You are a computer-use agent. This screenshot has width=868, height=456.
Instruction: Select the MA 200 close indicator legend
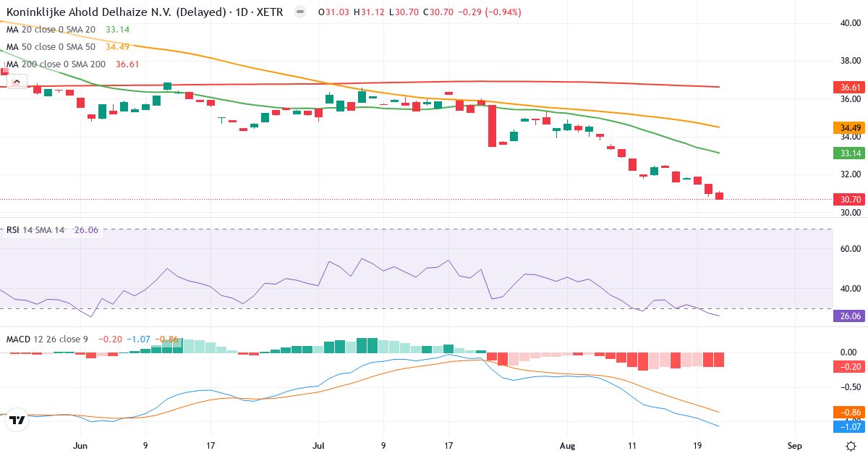click(x=56, y=64)
